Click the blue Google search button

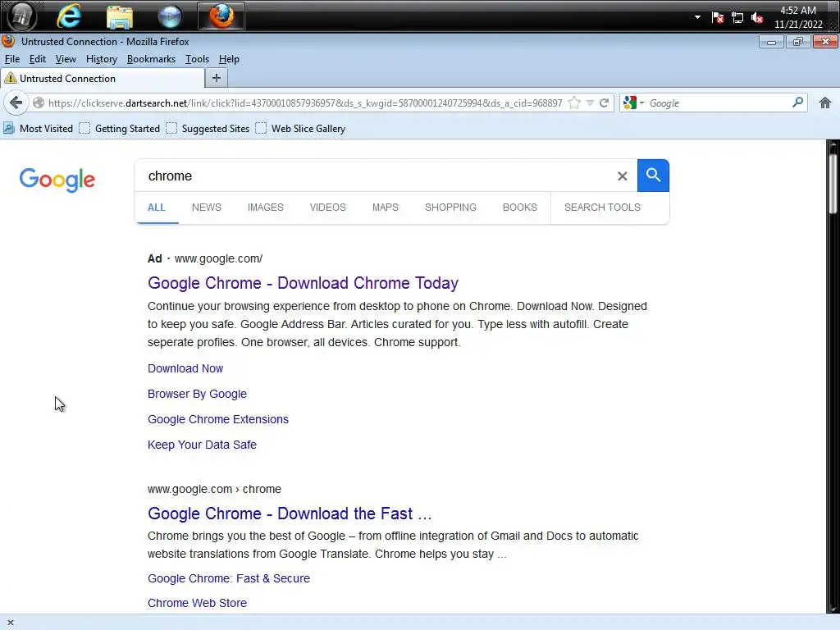(x=653, y=176)
